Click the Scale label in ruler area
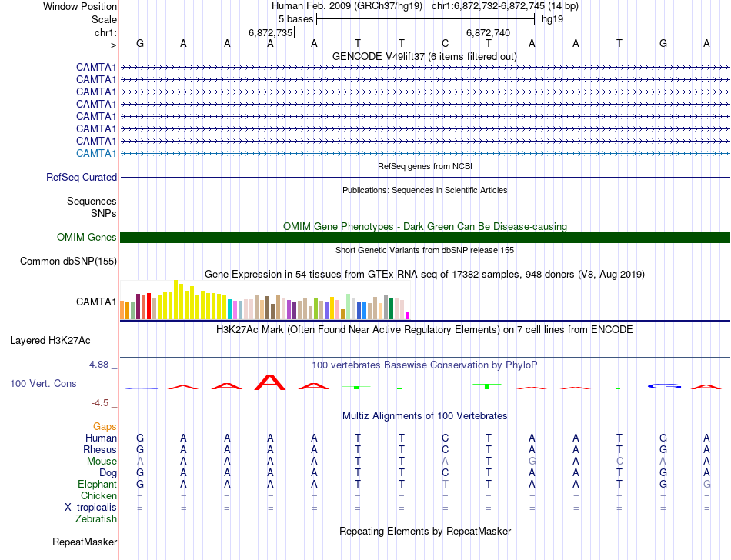 pyautogui.click(x=104, y=19)
